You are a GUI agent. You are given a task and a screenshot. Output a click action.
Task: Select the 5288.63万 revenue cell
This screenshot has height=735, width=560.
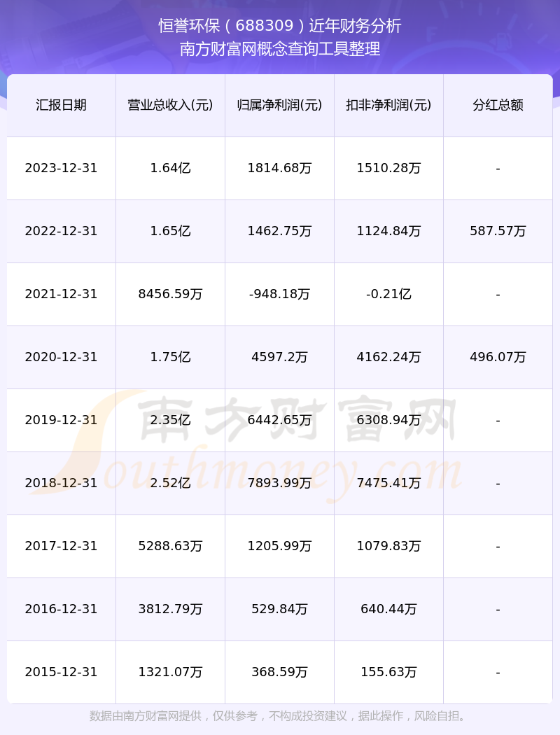(x=171, y=545)
